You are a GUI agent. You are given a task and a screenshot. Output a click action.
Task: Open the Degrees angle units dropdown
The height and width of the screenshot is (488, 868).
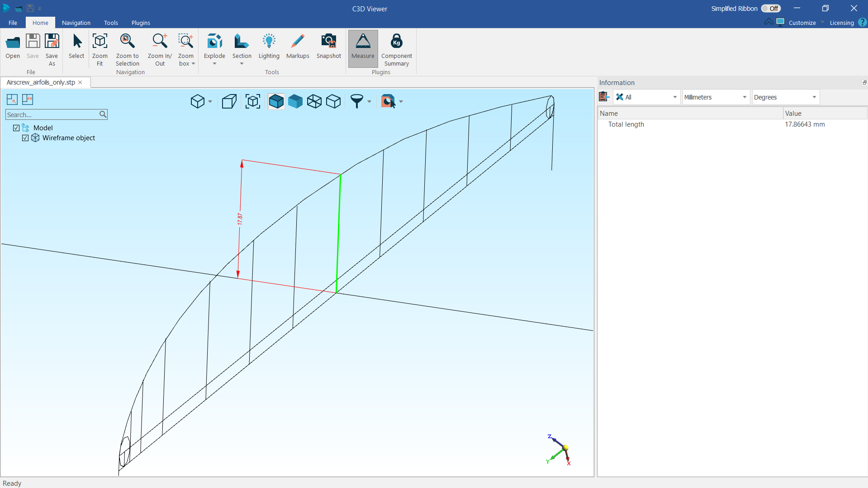click(x=785, y=97)
